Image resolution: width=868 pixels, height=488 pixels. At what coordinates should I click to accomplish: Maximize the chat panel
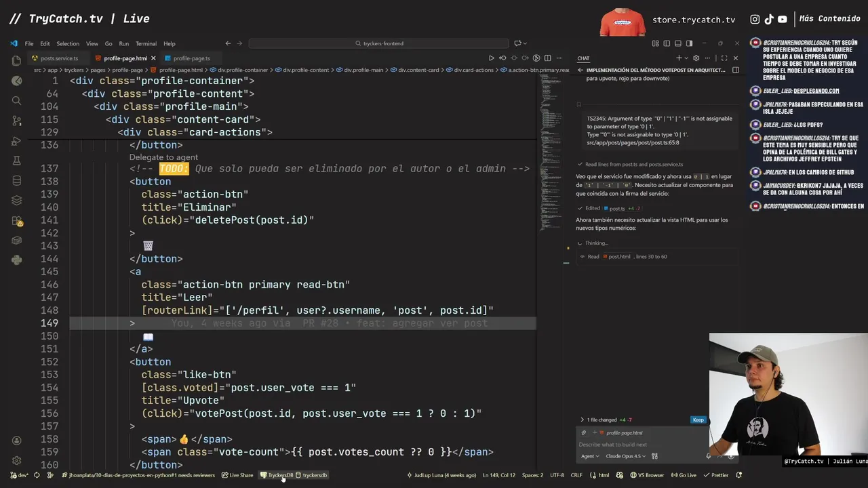(724, 58)
